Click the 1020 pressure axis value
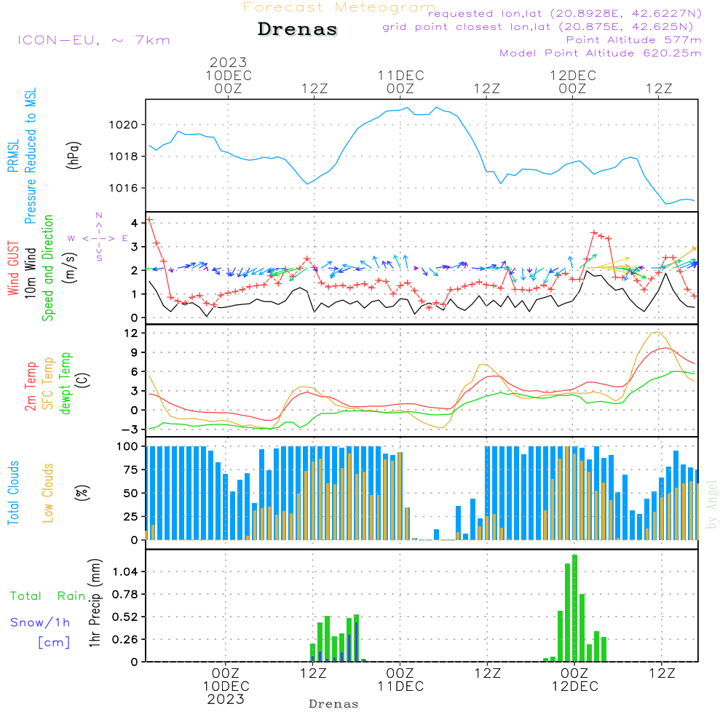Screen dimensions: 728x728 point(124,125)
